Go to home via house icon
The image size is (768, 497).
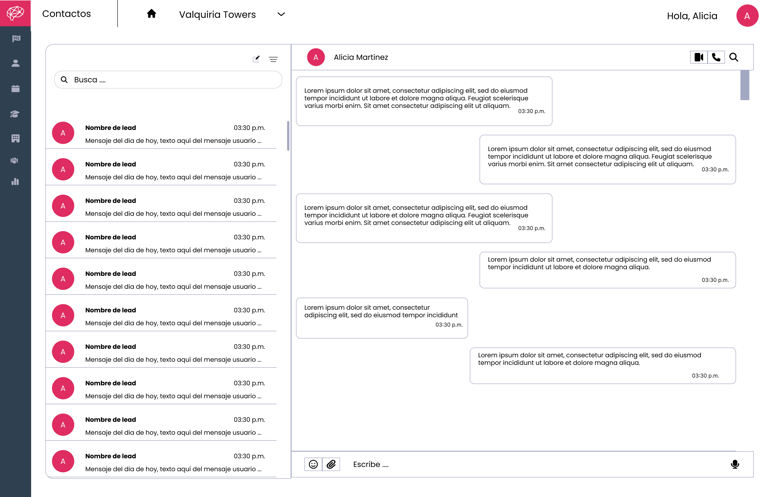[151, 14]
